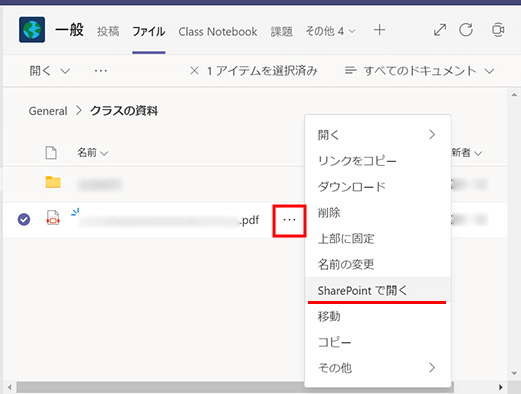Click the 一般 channel title
The image size is (521, 394).
tap(69, 30)
